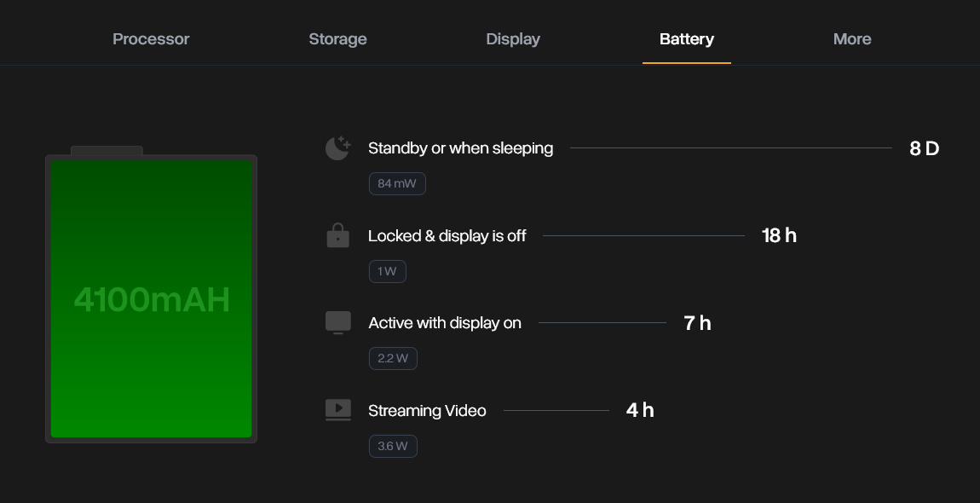Select the Display tab
This screenshot has width=980, height=503.
click(x=513, y=39)
